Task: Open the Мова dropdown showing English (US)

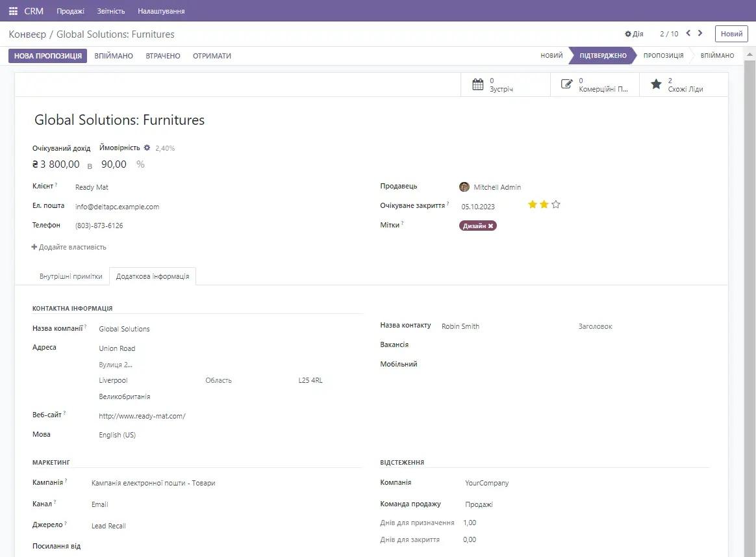Action: [117, 434]
